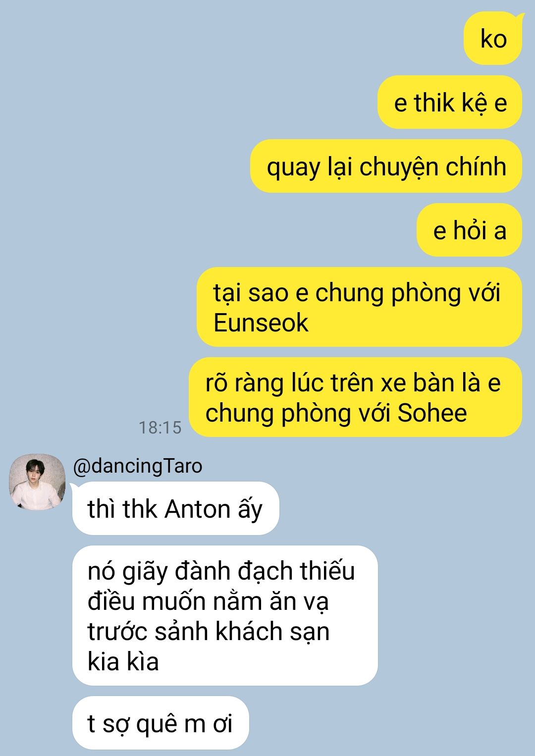Viewport: 535px width, 756px height.
Task: Select the "quay lại chuyện chính" bubble
Action: (386, 166)
